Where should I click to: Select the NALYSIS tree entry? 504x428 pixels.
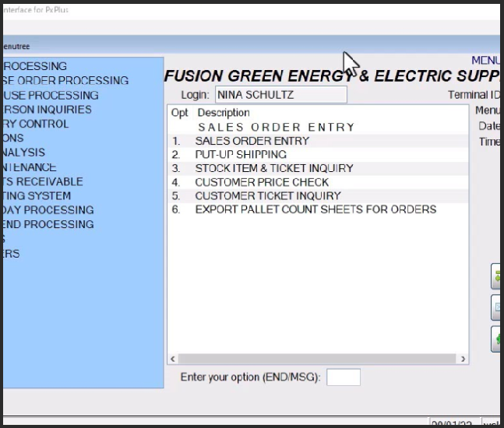[x=24, y=153]
